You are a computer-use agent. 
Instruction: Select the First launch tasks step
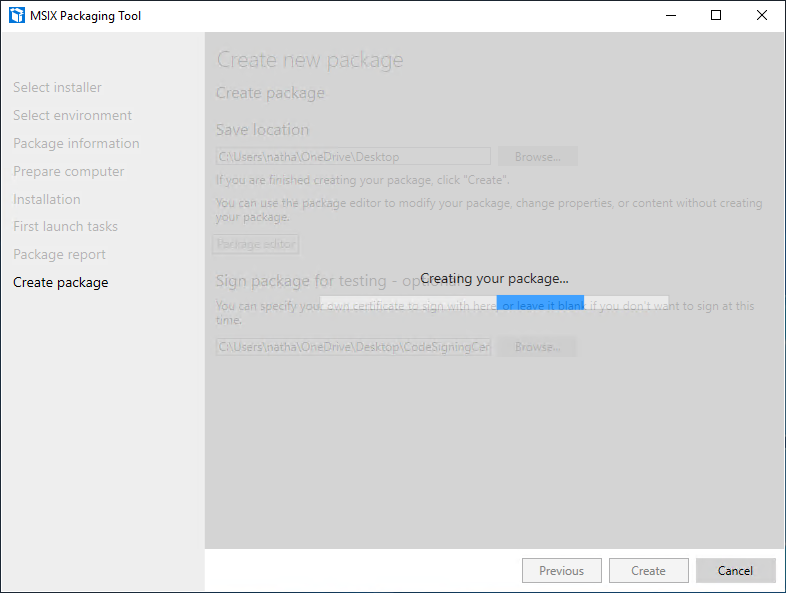pos(65,227)
